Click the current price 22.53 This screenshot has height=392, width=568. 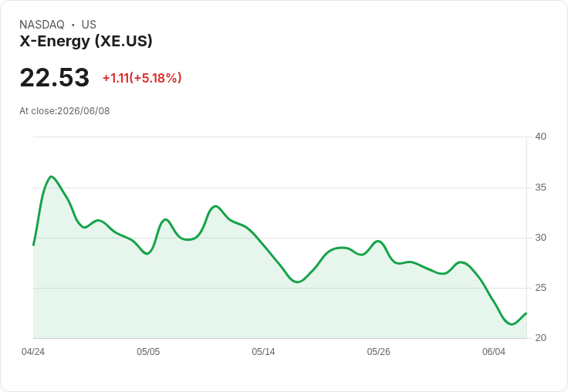54,77
